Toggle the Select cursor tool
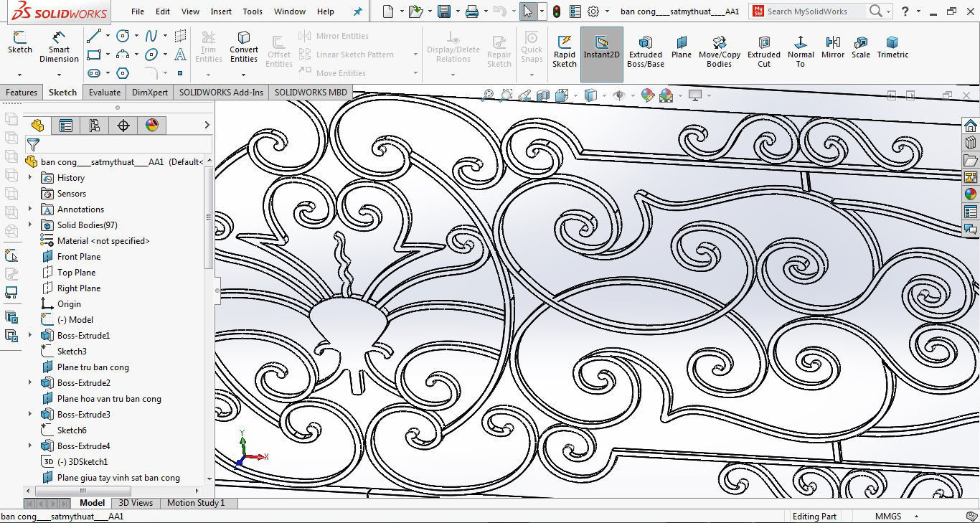 [x=528, y=11]
